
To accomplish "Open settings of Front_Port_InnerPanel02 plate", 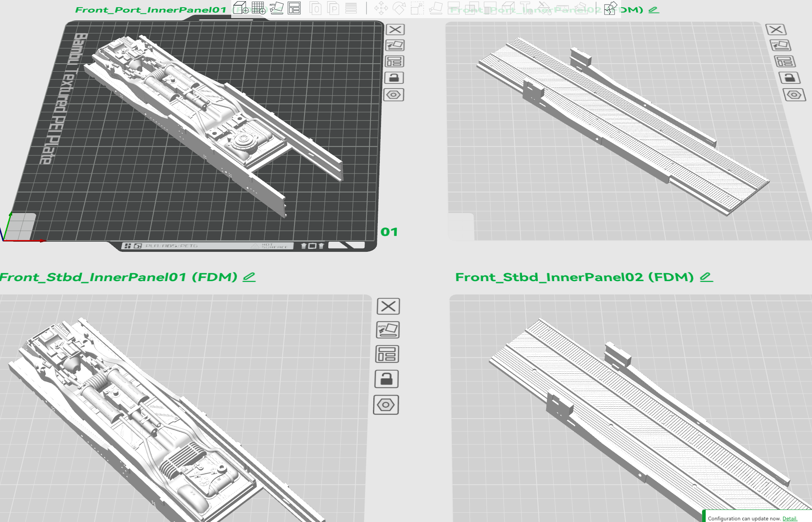I will pos(794,95).
